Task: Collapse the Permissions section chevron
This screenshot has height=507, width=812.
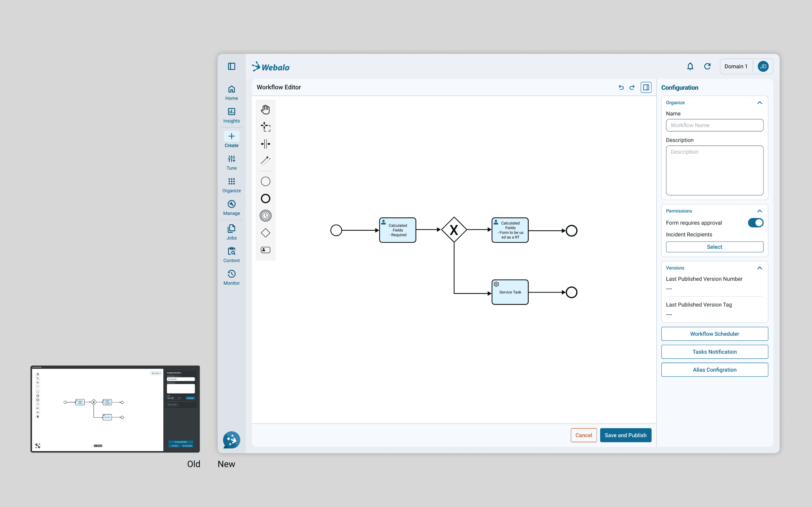Action: coord(760,211)
